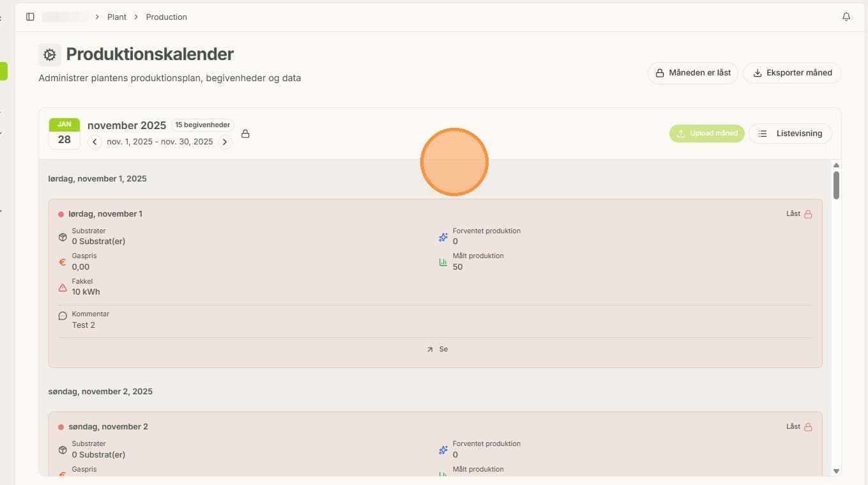Click the Eksporter måned button
This screenshot has height=485, width=868.
click(x=792, y=73)
